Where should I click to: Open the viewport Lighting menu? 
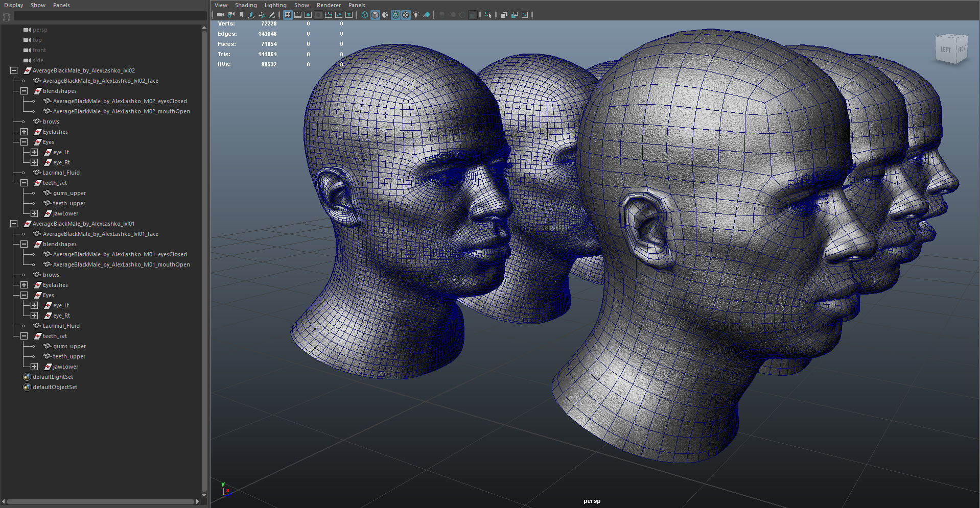[x=275, y=5]
